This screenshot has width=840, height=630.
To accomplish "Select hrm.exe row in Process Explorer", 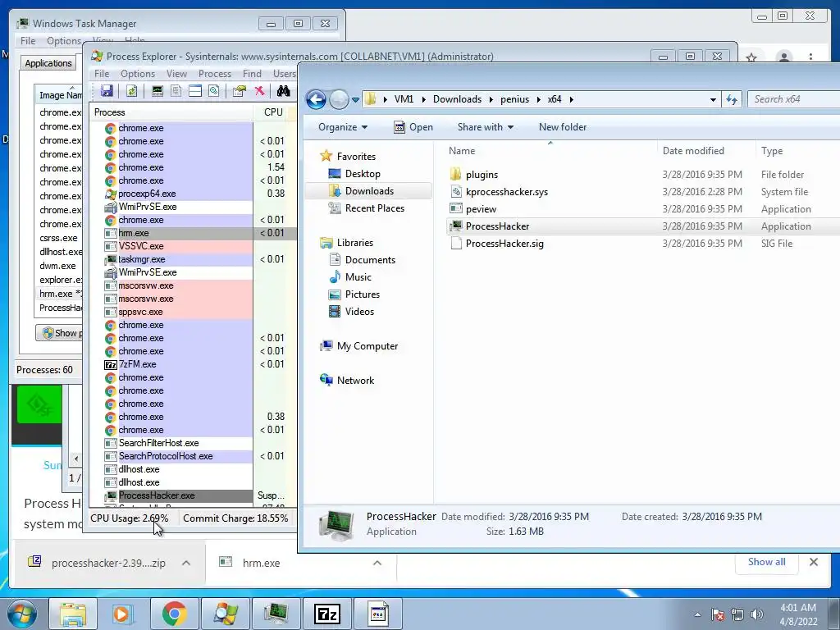I will pos(193,233).
